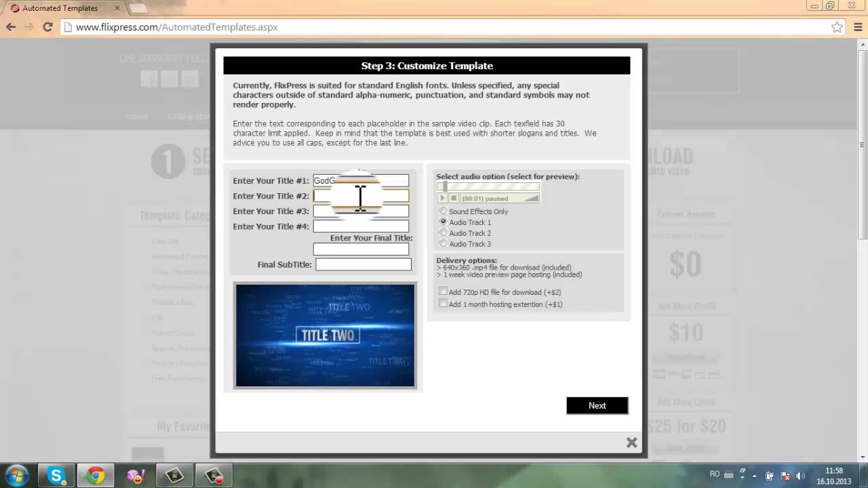Reload the FlixPress page

[47, 27]
